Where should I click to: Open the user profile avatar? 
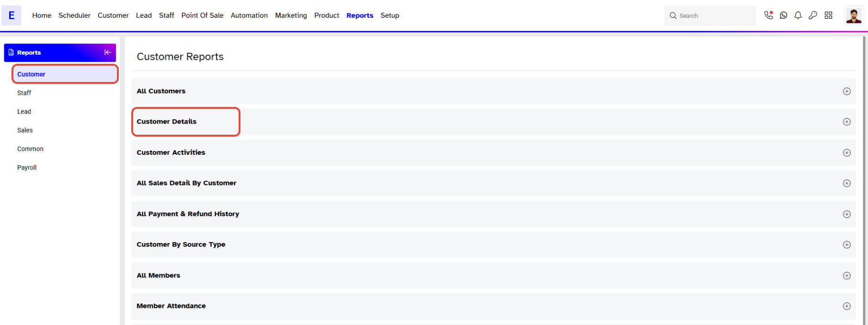pyautogui.click(x=854, y=15)
